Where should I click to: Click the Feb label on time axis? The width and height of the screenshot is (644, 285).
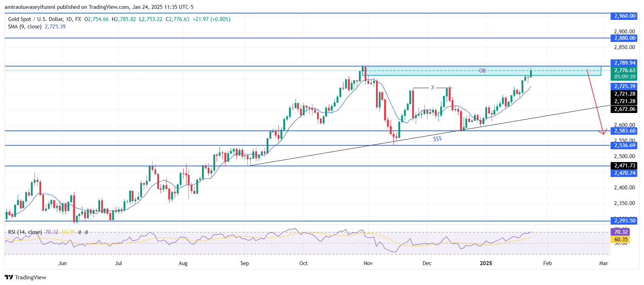(547, 263)
